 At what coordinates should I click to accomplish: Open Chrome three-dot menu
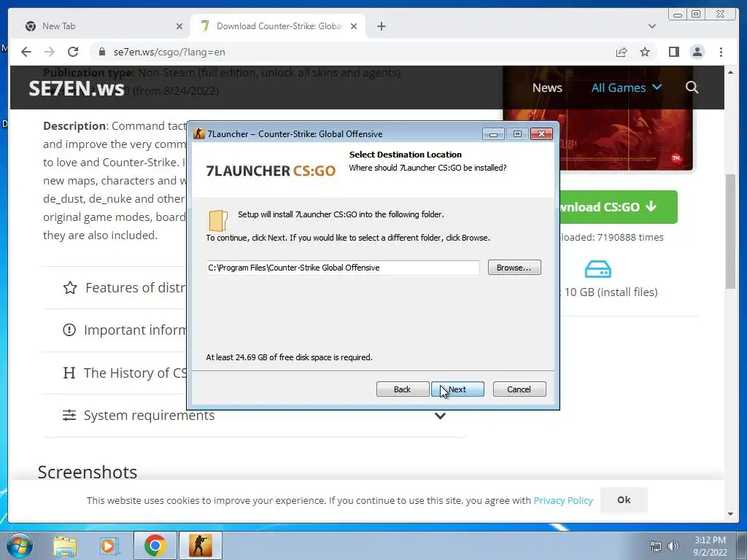(x=721, y=52)
